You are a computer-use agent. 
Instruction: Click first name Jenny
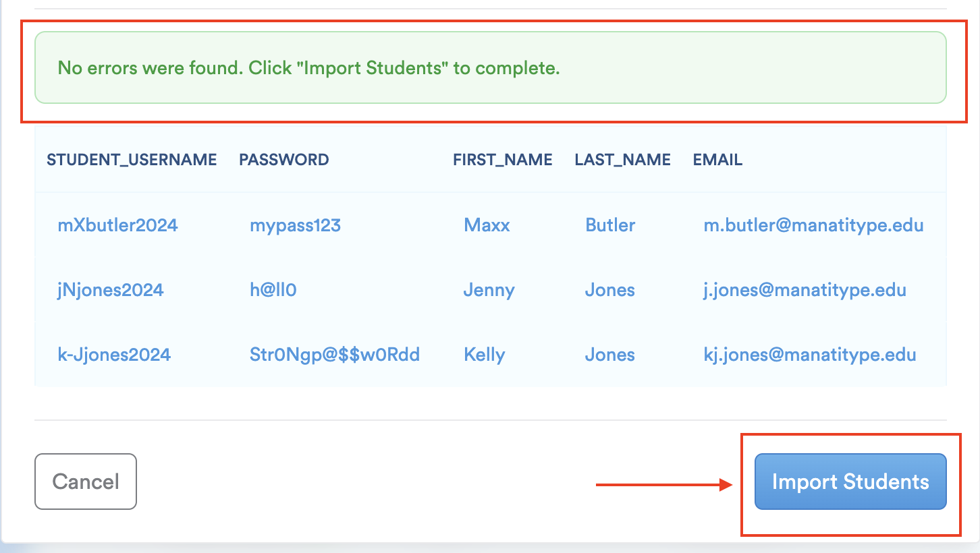tap(489, 290)
